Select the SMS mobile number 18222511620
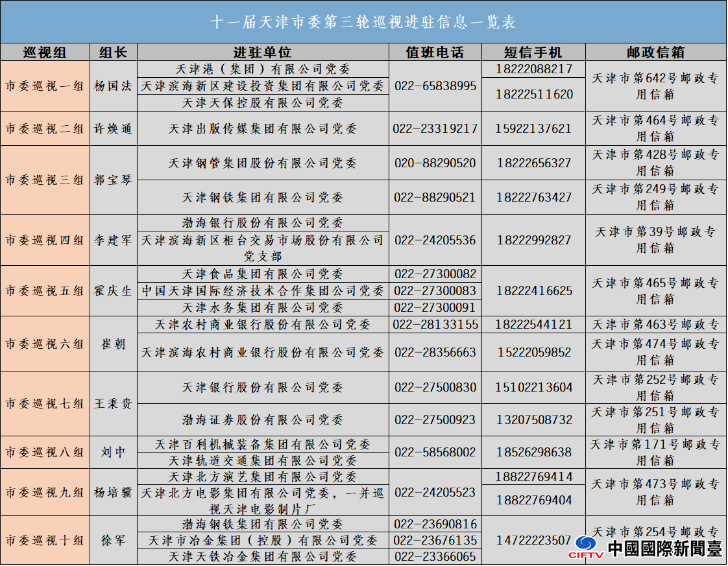This screenshot has width=728, height=566. pos(534,94)
